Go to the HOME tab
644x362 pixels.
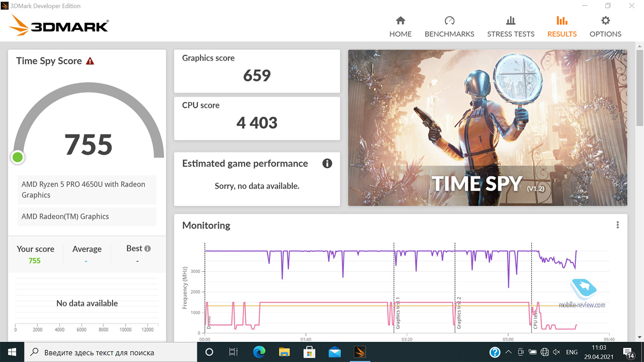[400, 27]
